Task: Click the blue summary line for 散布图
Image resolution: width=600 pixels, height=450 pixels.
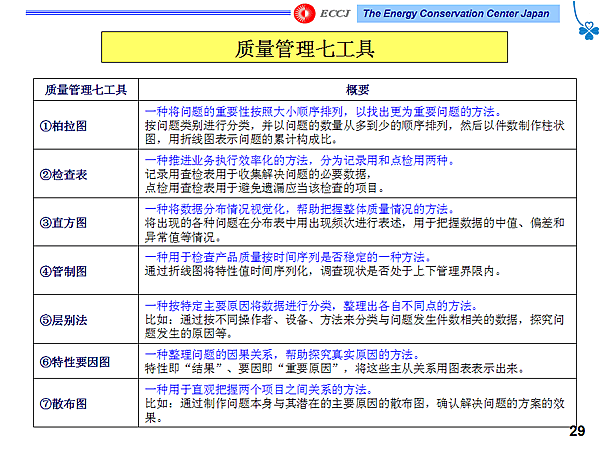Action: pos(258,387)
